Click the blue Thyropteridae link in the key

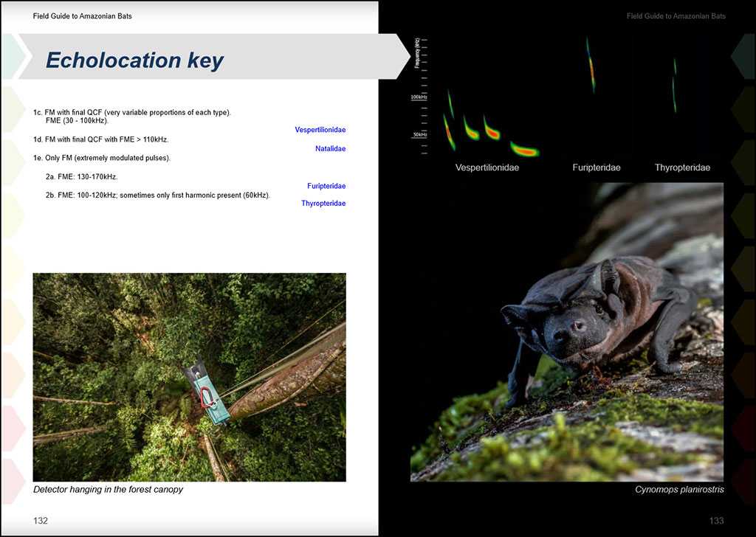[323, 204]
